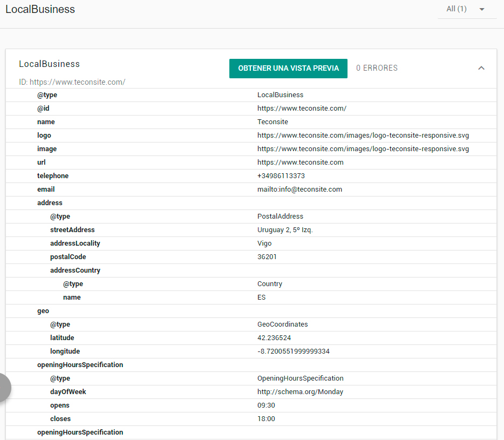The image size is (504, 440).
Task: Collapse the LocalBusiness card chevron
Action: click(481, 68)
